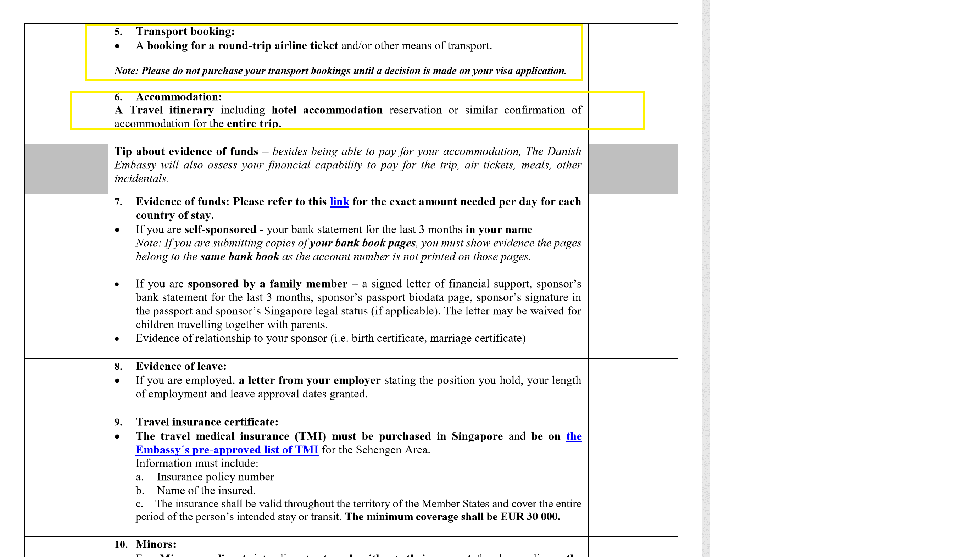
Task: Open the 'link' hyperlink in Evidence of funds
Action: 339,202
